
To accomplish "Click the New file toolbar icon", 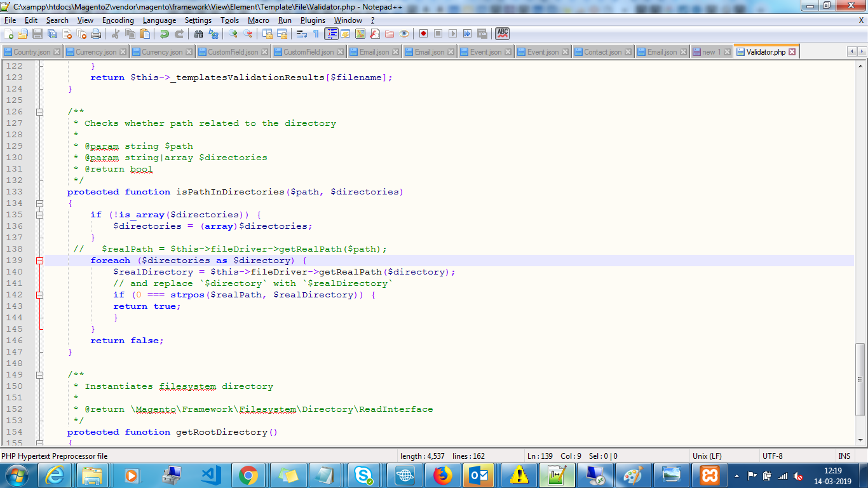I will coord(8,34).
